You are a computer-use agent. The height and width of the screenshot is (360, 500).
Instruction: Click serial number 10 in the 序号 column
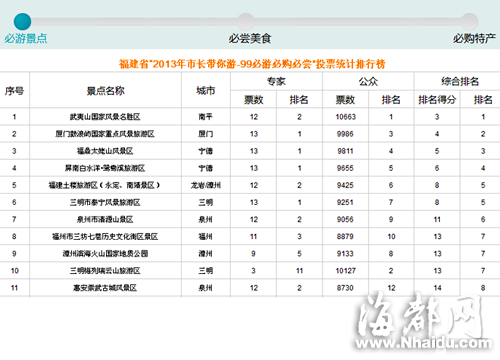point(14,271)
